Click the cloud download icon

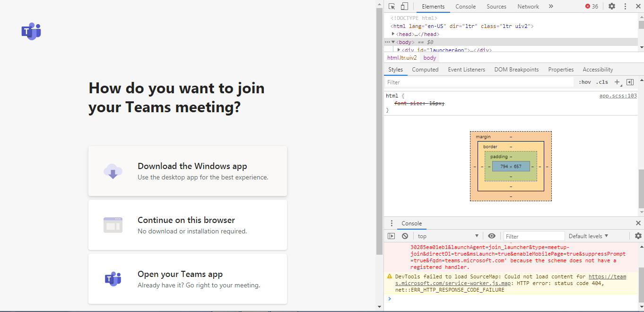pyautogui.click(x=113, y=171)
